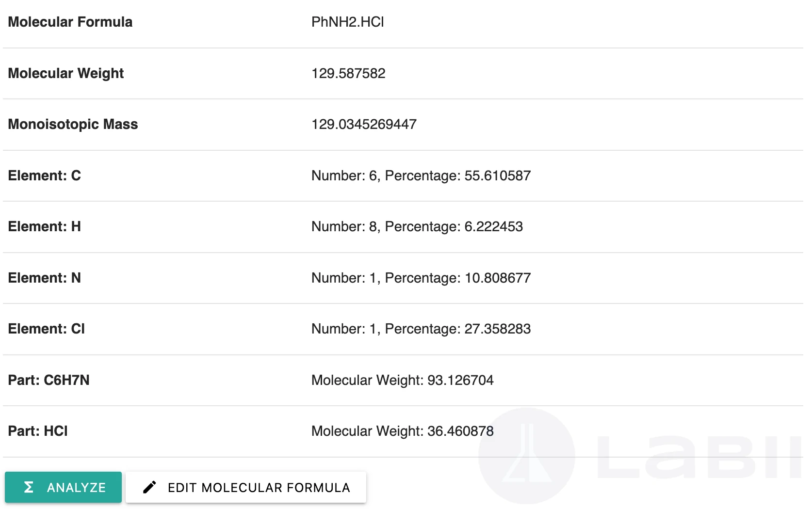
Task: Run the Analyze button
Action: [x=63, y=487]
